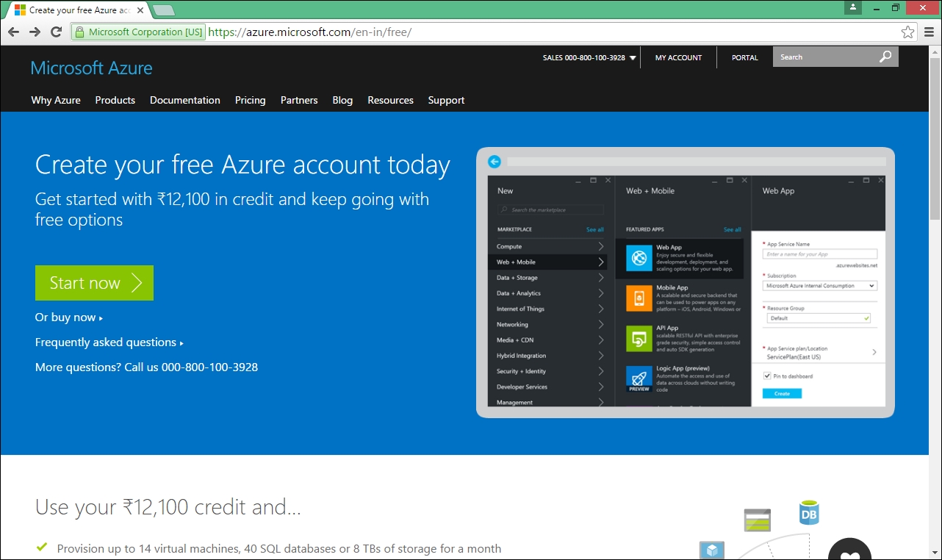
Task: Click Search the marketplace field
Action: pos(550,210)
